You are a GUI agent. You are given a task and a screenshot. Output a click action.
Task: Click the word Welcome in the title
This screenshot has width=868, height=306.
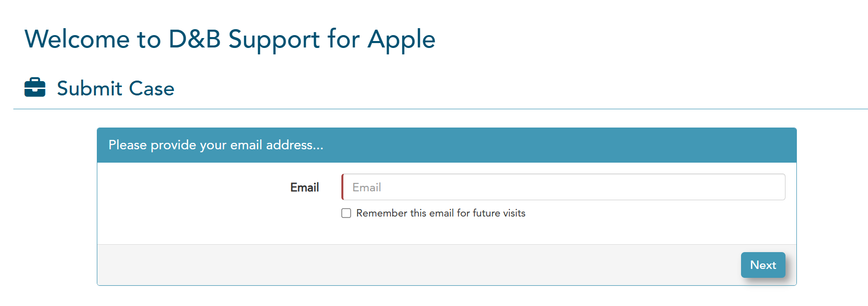click(x=77, y=39)
